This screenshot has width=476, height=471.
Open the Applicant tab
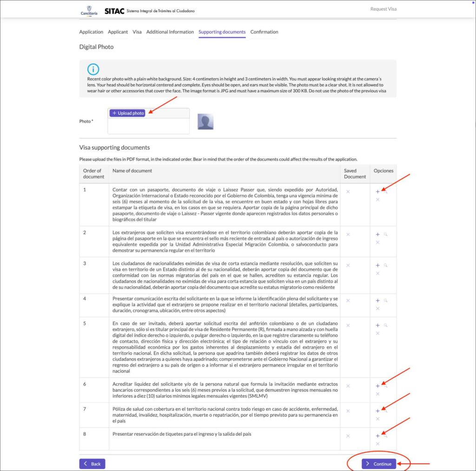tap(118, 32)
